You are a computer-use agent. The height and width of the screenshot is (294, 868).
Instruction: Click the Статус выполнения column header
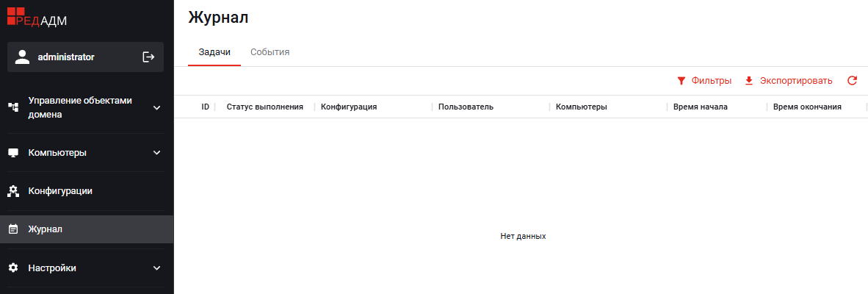[x=264, y=107]
